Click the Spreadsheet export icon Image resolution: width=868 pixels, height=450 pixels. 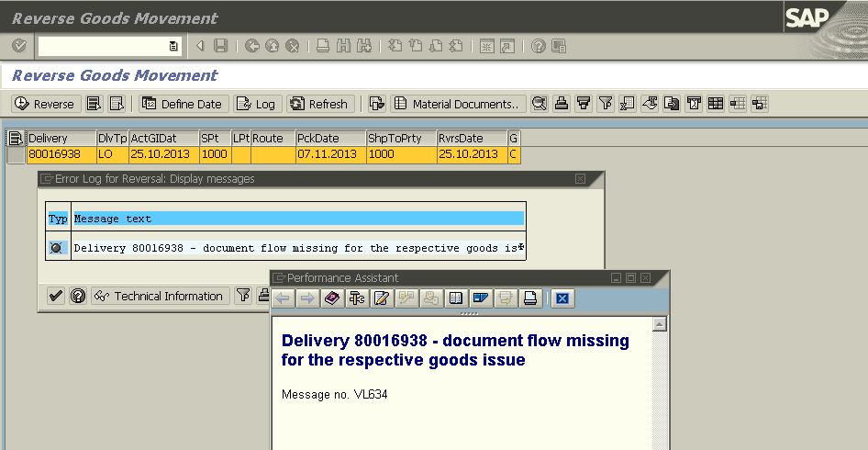(628, 104)
